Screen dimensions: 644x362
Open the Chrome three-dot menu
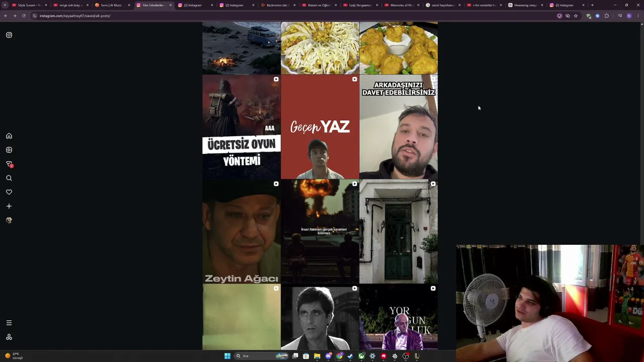coord(638,16)
